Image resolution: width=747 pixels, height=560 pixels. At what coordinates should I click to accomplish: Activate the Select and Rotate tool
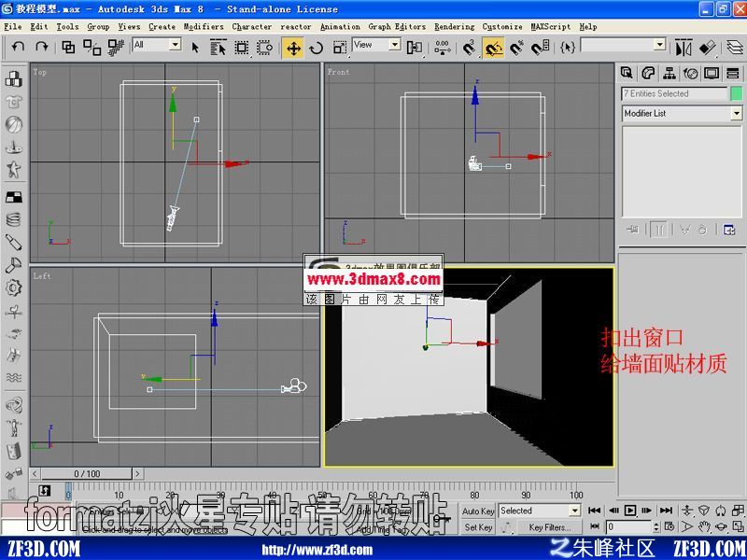pos(317,48)
